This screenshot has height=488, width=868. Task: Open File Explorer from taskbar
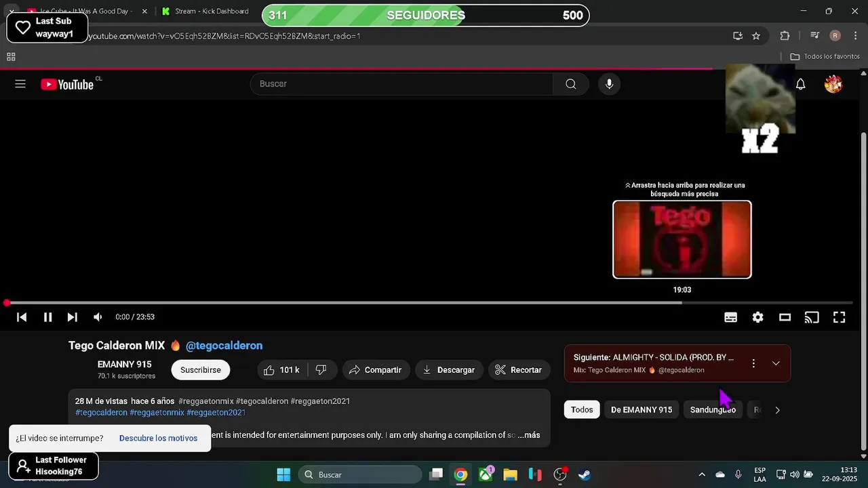pos(510,474)
